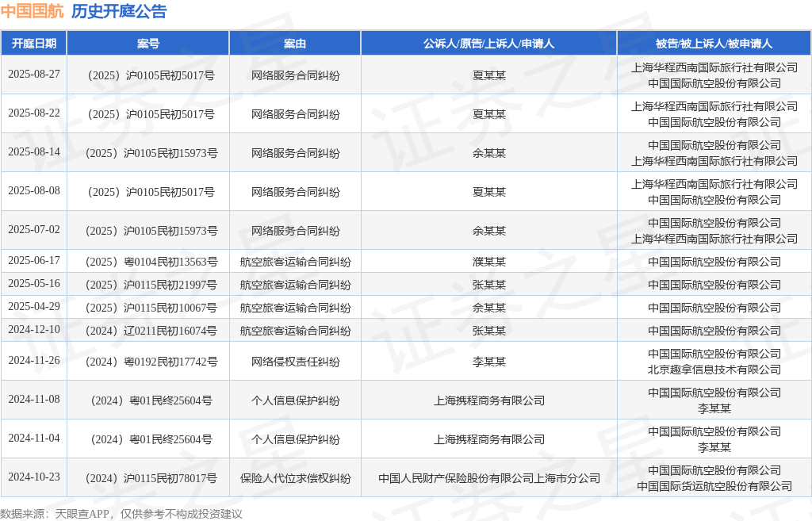812x521 pixels.
Task: Select the 公诉人/原告/上诉人/申请人 column header
Action: [488, 44]
